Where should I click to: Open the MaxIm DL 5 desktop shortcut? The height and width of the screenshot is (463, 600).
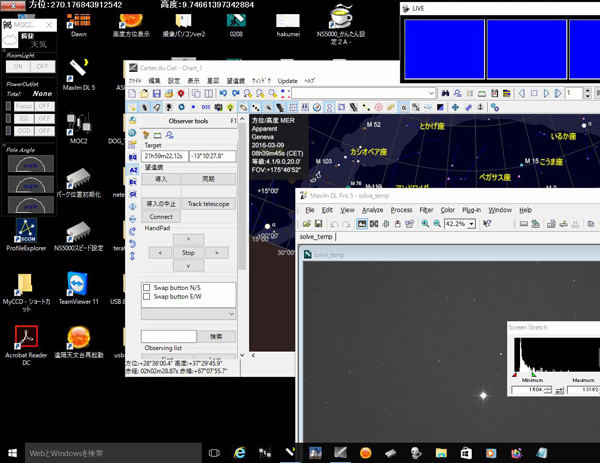click(79, 75)
